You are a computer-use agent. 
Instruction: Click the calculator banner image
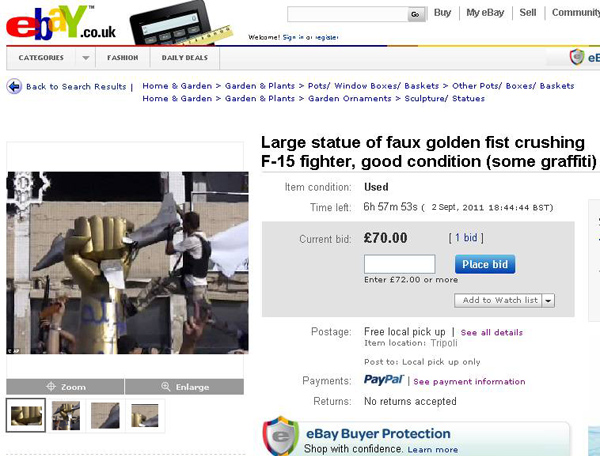pos(181,25)
